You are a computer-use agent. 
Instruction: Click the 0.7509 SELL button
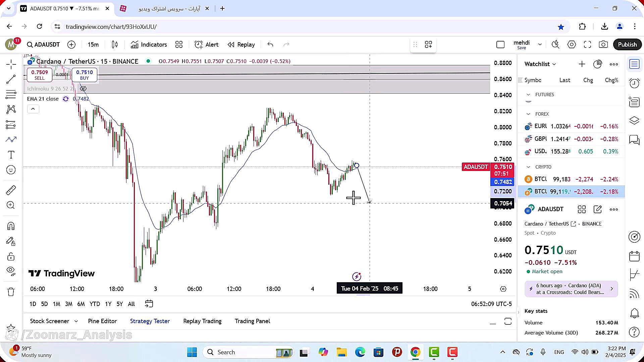[x=40, y=75]
